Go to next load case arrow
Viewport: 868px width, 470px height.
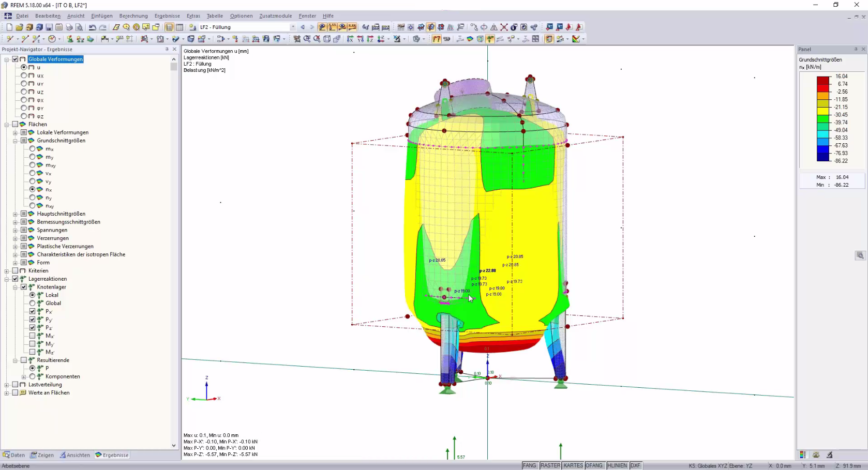tap(311, 27)
